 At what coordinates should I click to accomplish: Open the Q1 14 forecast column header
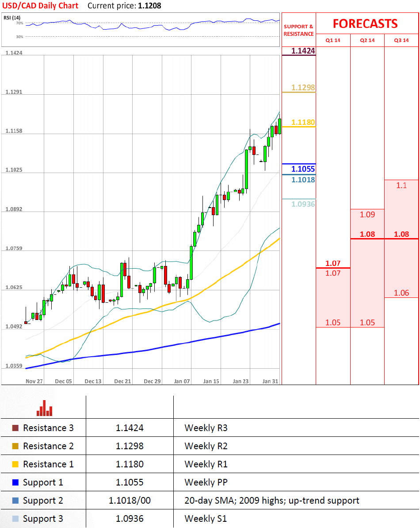pos(333,40)
